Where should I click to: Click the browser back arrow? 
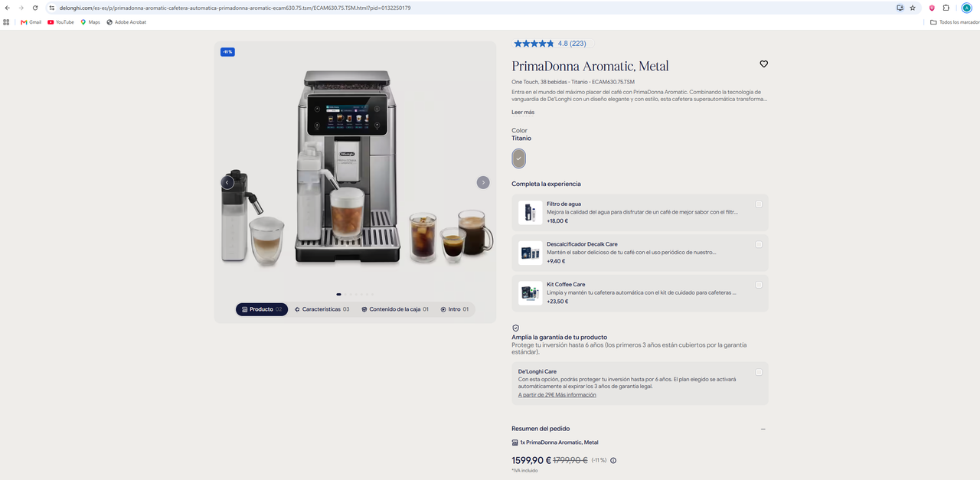click(x=8, y=8)
